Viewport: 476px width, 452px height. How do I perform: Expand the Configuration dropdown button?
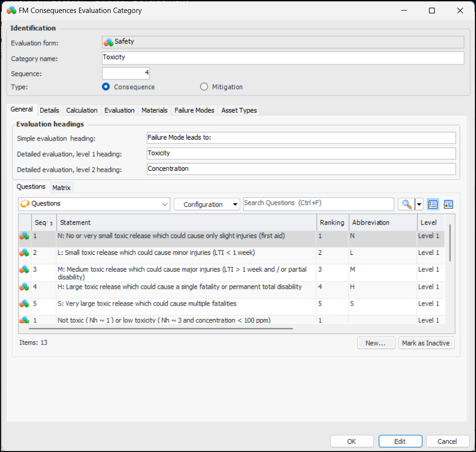pyautogui.click(x=235, y=204)
